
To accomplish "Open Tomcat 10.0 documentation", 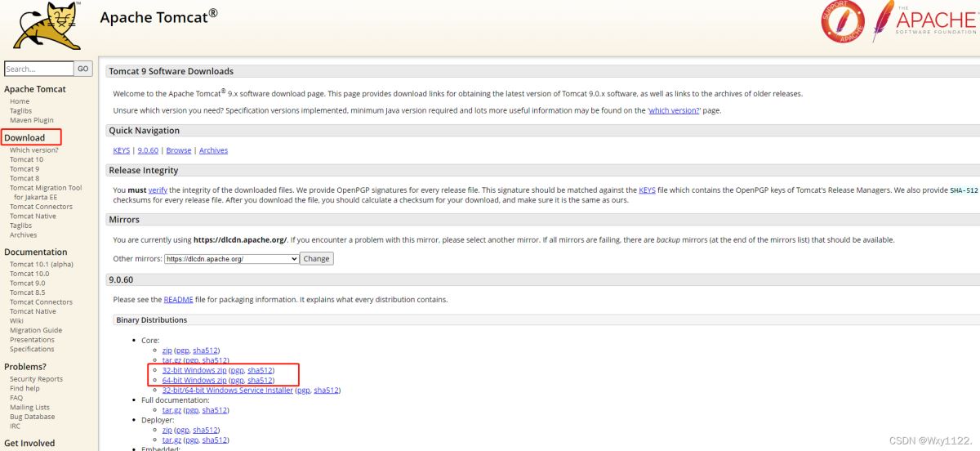I will pos(29,274).
